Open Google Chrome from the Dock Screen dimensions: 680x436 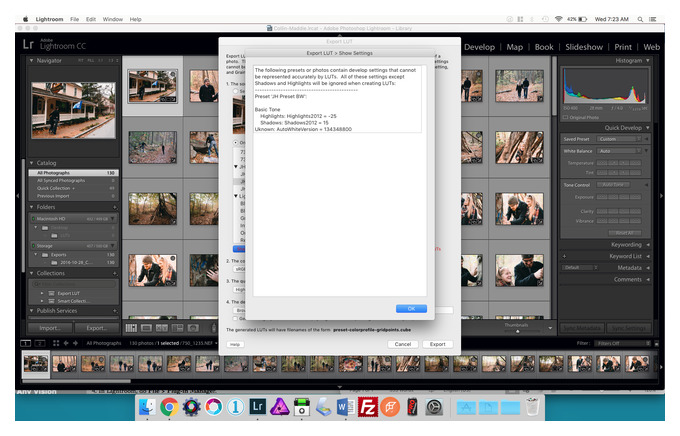pyautogui.click(x=170, y=407)
